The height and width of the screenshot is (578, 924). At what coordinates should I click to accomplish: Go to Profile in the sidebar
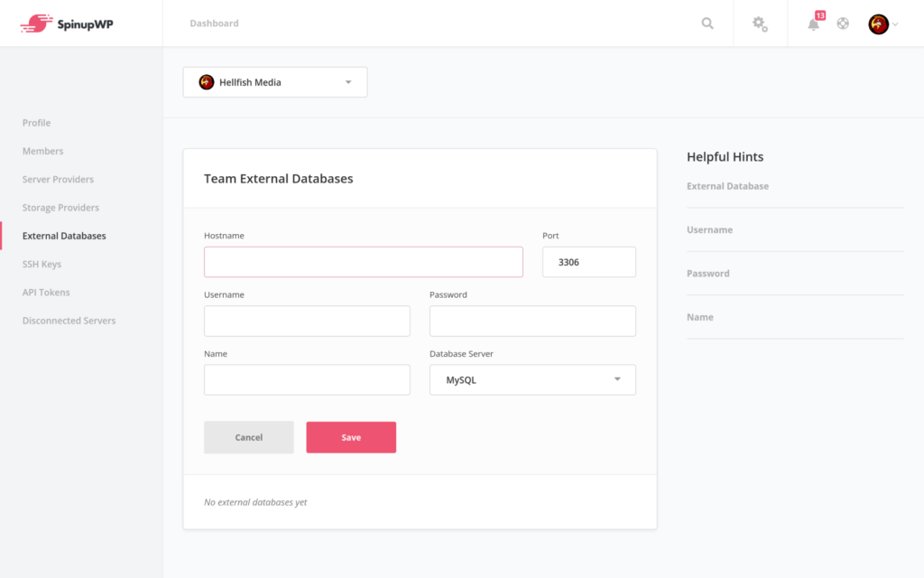(x=37, y=123)
